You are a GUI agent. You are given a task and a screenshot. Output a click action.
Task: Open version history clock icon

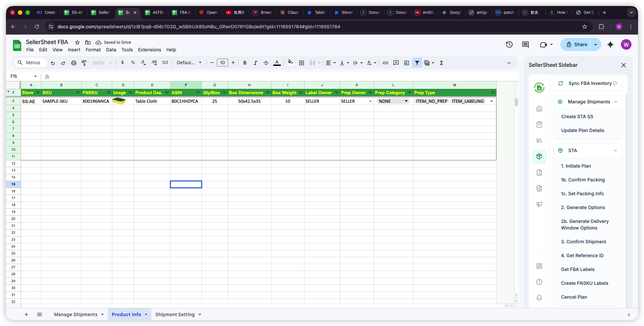point(509,44)
